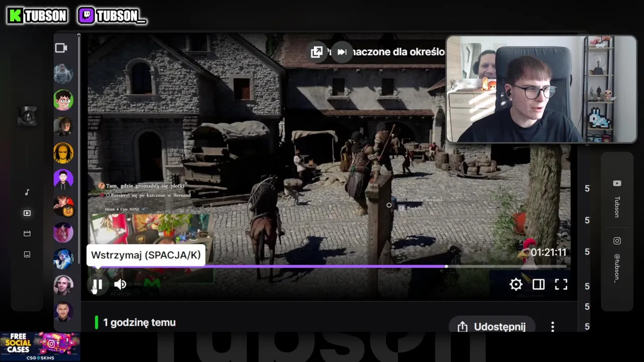Toggle theatre mode in the player
Viewport: 644px width, 362px height.
tap(538, 285)
